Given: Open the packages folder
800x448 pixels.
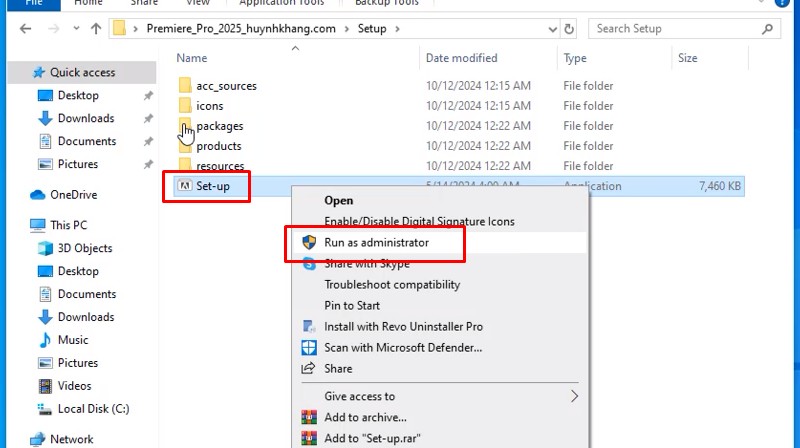Looking at the screenshot, I should click(219, 126).
